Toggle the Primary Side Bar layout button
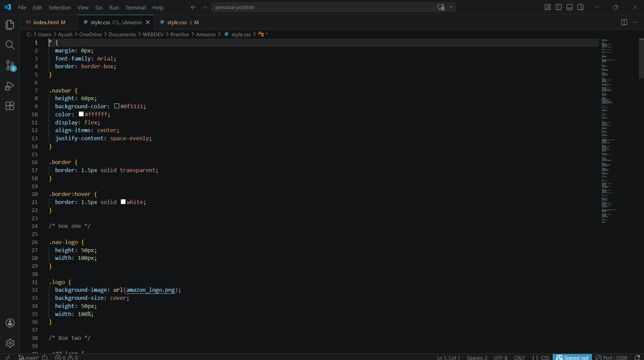 click(x=559, y=7)
